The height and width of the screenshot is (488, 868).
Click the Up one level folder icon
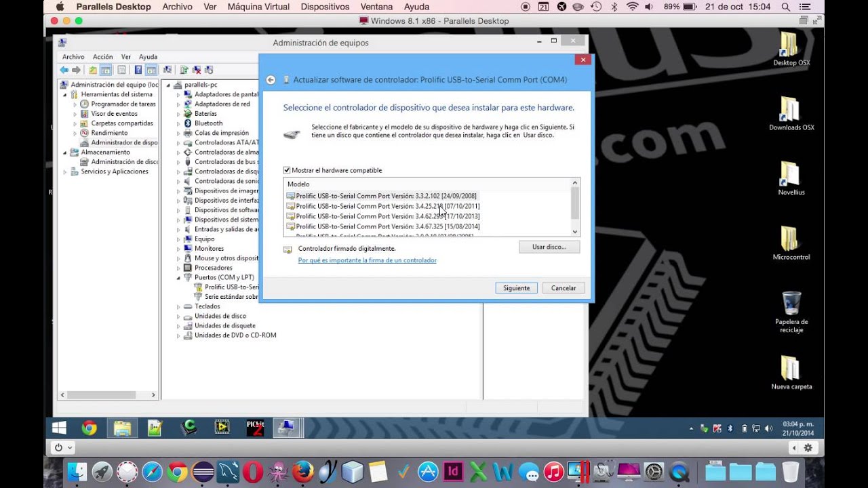click(93, 70)
